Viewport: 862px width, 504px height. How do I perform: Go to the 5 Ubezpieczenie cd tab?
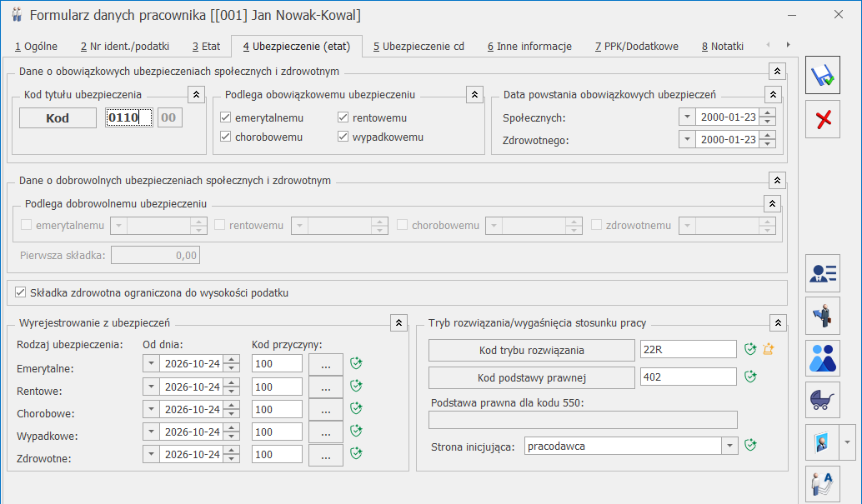coord(418,47)
